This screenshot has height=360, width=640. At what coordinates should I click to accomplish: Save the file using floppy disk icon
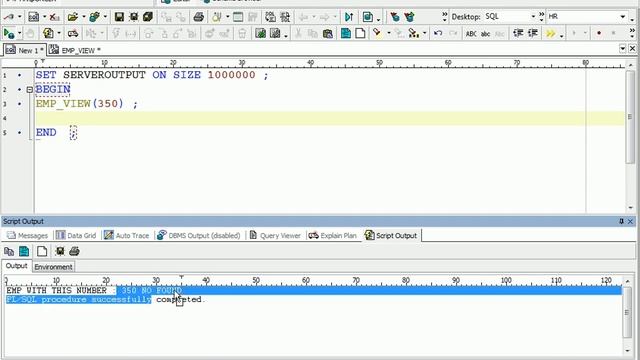click(x=119, y=17)
